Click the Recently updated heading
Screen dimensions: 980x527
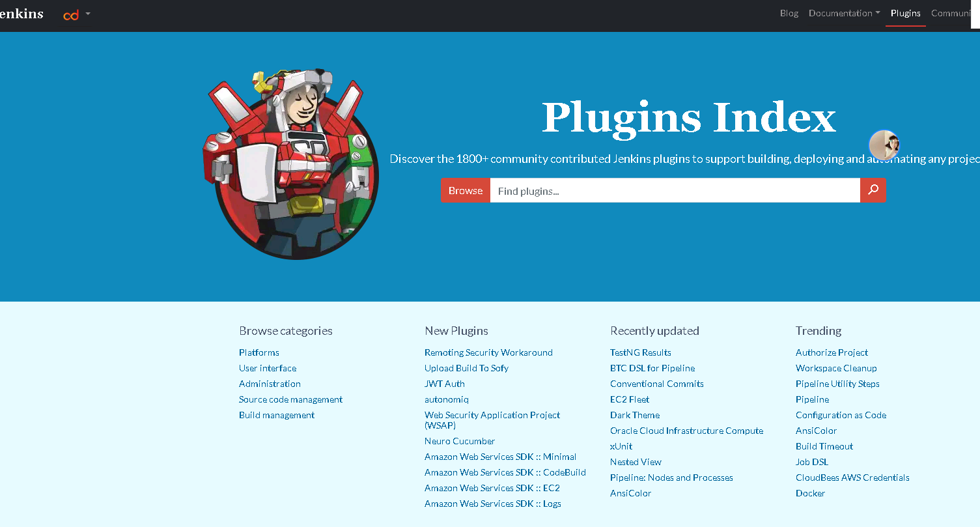(654, 331)
